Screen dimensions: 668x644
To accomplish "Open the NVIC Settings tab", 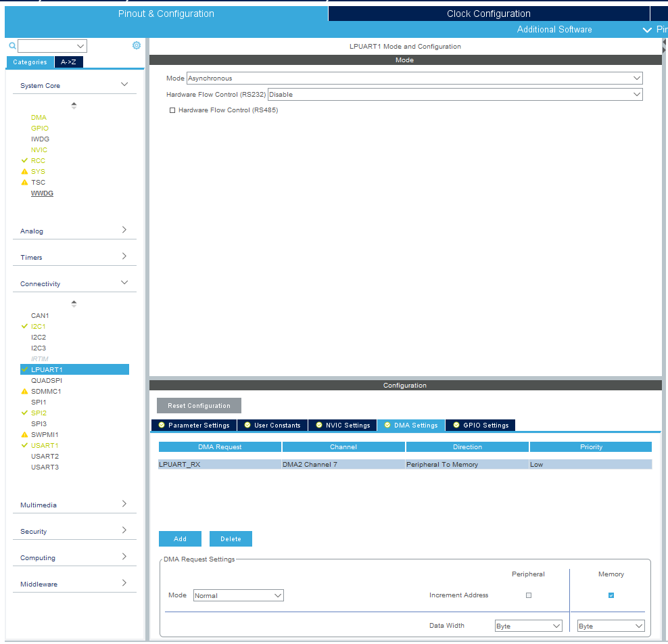I will pos(343,425).
